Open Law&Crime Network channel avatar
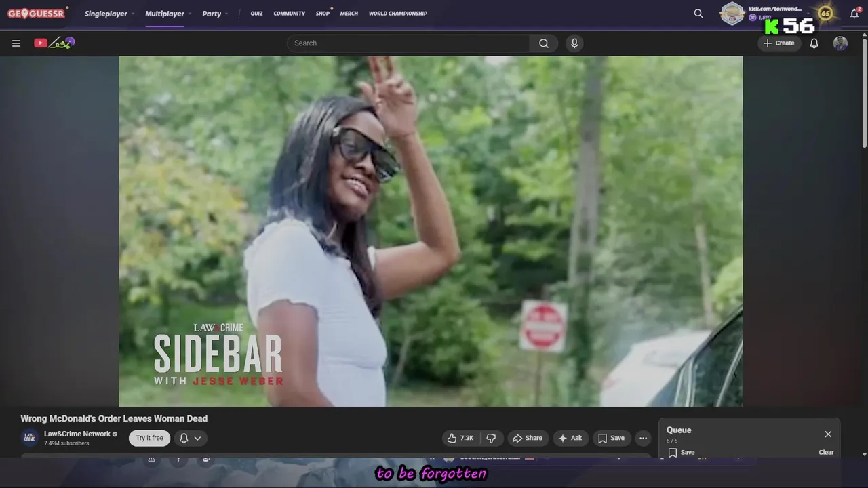868x488 pixels. pos(30,438)
